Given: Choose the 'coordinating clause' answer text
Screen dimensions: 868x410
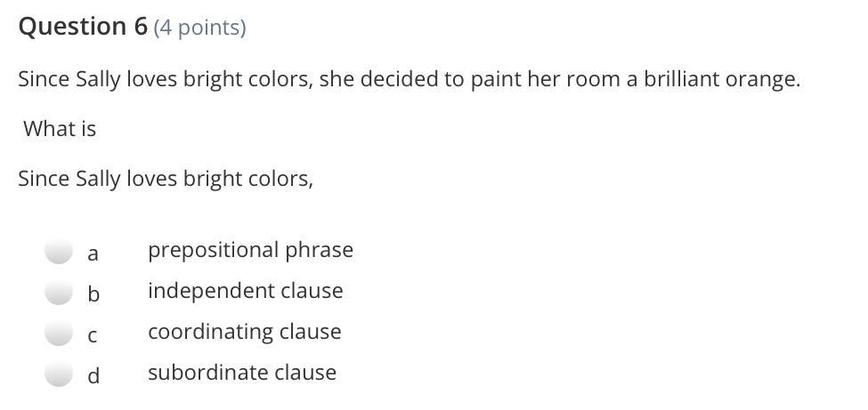Looking at the screenshot, I should 244,332.
